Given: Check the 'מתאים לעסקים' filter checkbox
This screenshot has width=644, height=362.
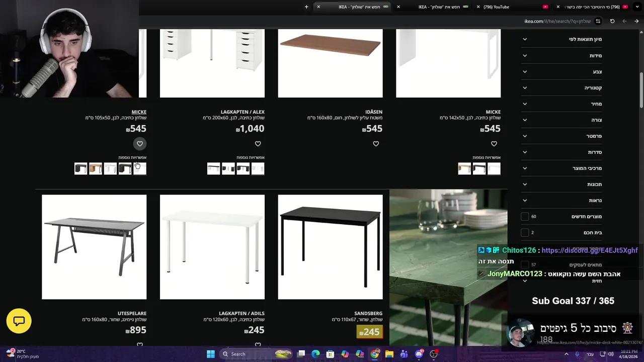Looking at the screenshot, I should coord(525,265).
